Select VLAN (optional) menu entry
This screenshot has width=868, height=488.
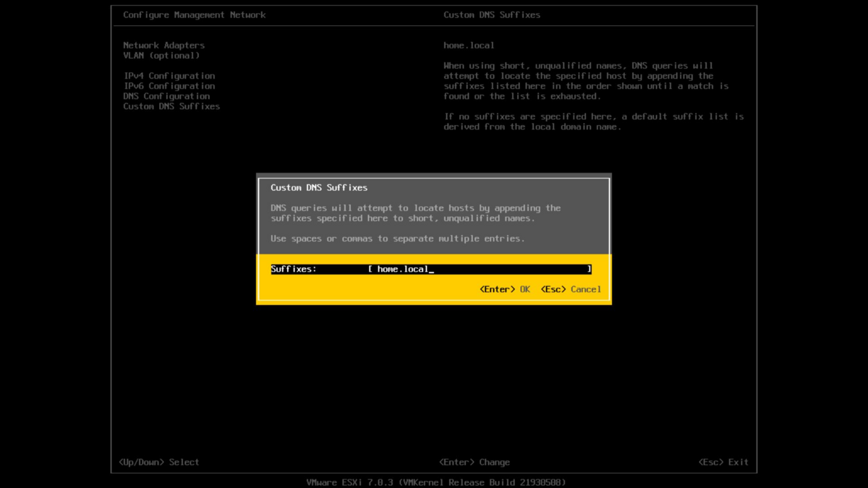[161, 55]
